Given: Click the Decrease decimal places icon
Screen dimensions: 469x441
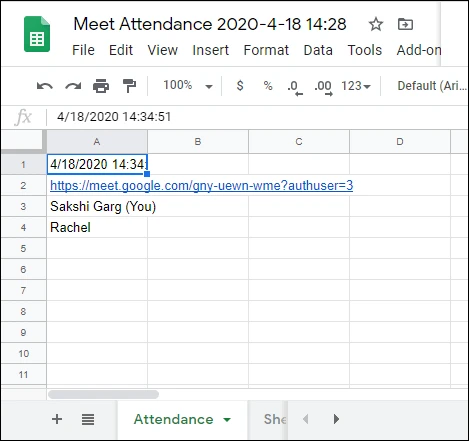Looking at the screenshot, I should tap(295, 87).
